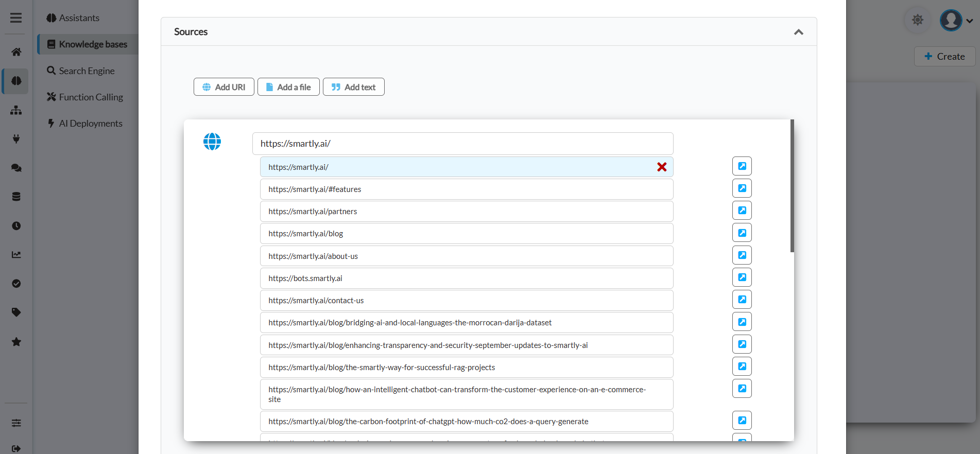The image size is (980, 454).
Task: Toggle the sun theme icon
Action: pyautogui.click(x=918, y=20)
